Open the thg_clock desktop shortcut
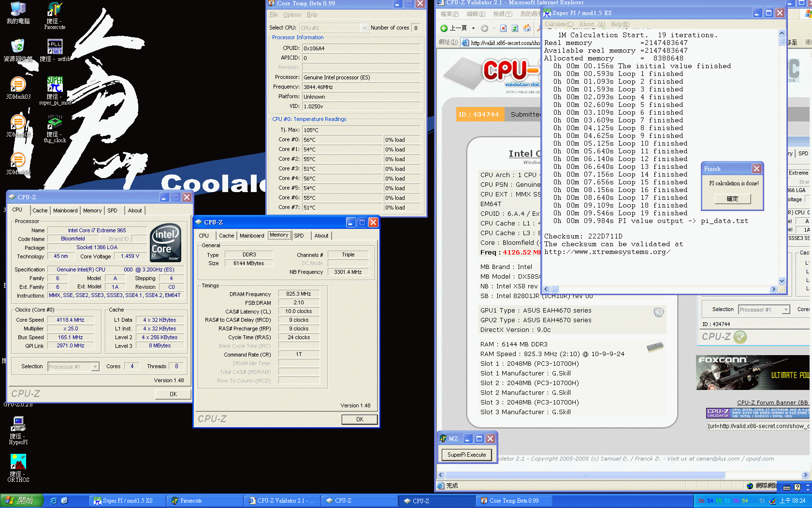The width and height of the screenshot is (812, 508). pyautogui.click(x=55, y=128)
